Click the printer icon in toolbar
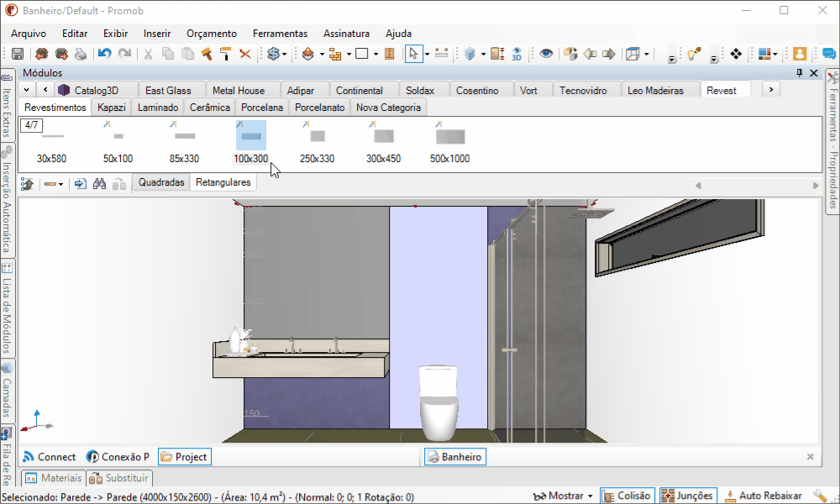Screen dimensions: 840x504 81,54
